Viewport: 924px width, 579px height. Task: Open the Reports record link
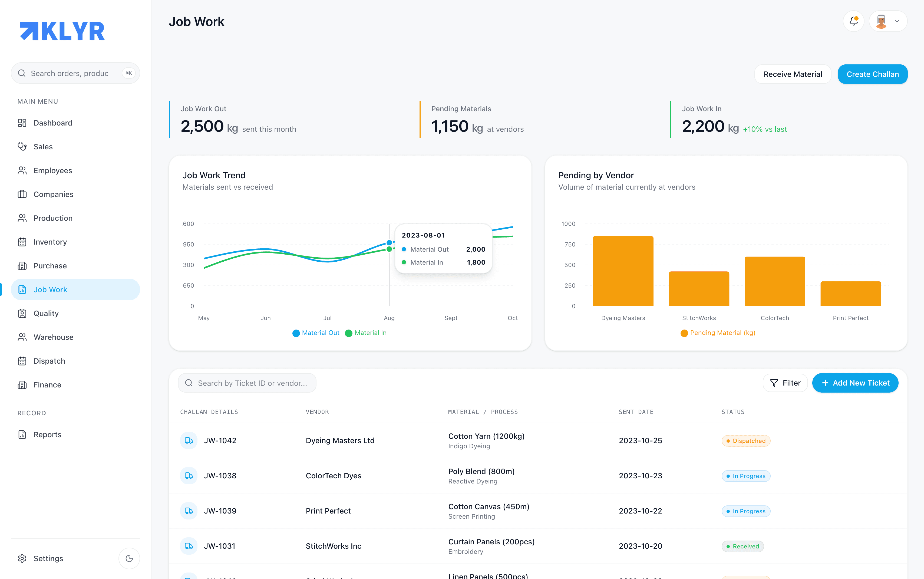[75, 435]
